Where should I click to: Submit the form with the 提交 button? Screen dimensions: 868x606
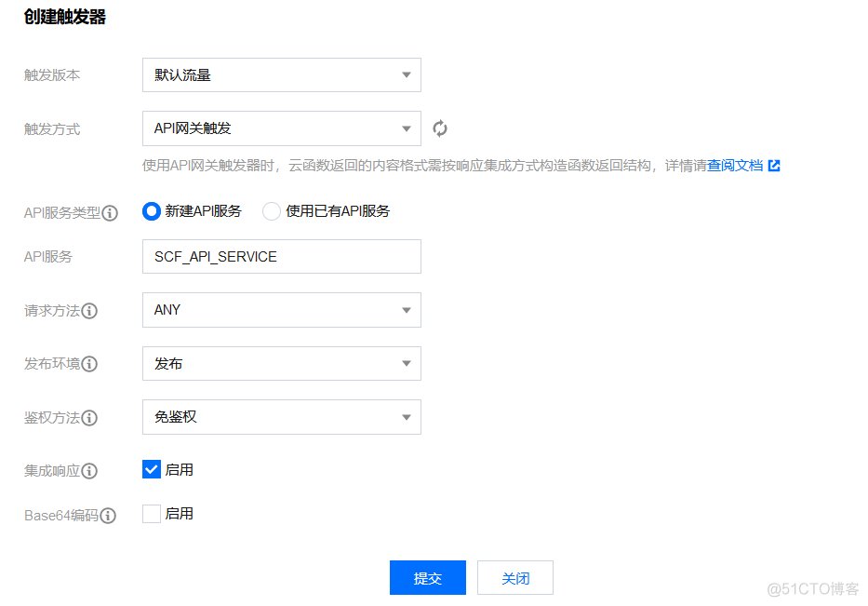[x=428, y=578]
